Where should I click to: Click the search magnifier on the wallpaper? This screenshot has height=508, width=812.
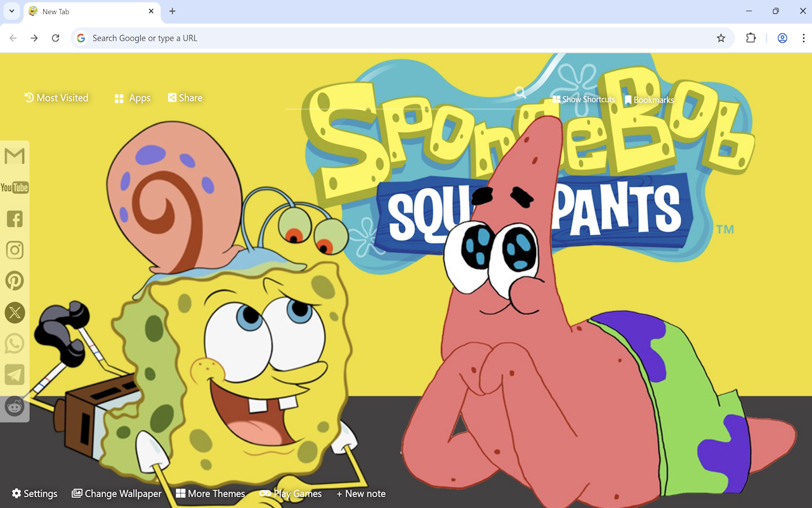pyautogui.click(x=520, y=93)
